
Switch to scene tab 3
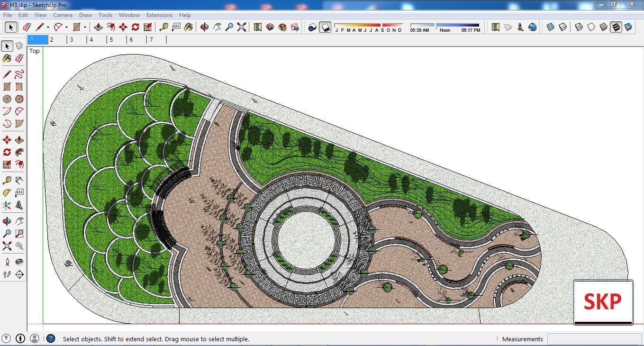[77, 40]
